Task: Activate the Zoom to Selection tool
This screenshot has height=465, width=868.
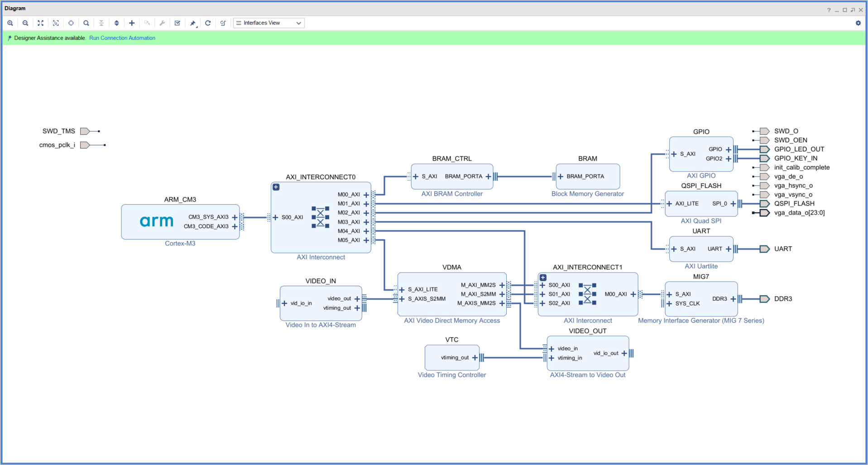Action: coord(55,23)
